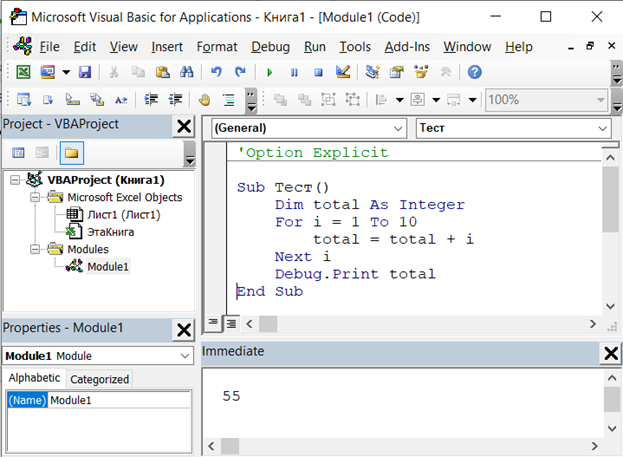Click View Code icon in Project panel
This screenshot has width=623, height=457.
click(18, 153)
